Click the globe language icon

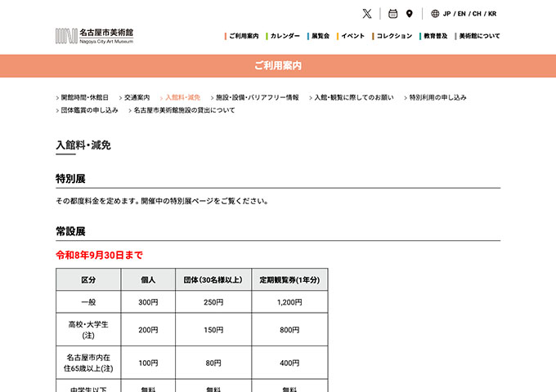[x=435, y=14]
